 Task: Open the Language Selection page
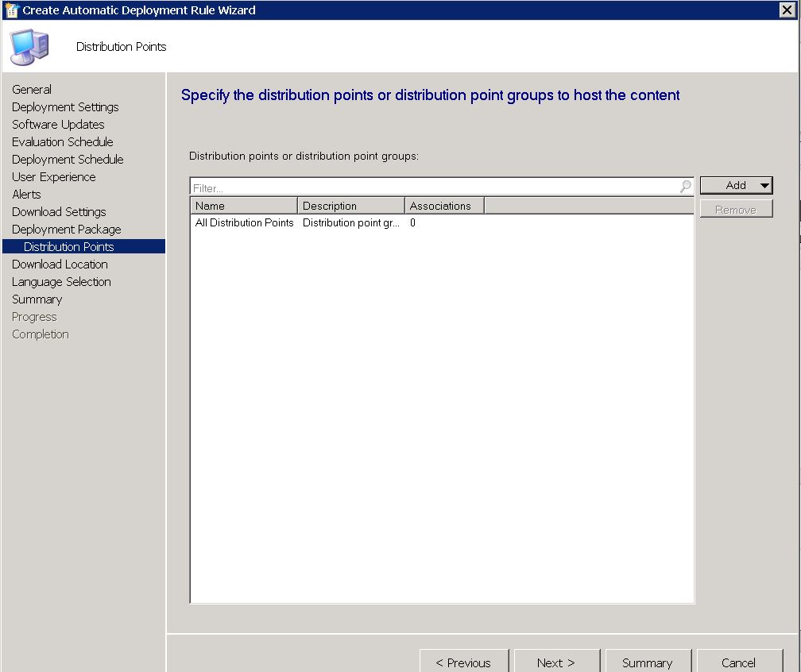[61, 281]
